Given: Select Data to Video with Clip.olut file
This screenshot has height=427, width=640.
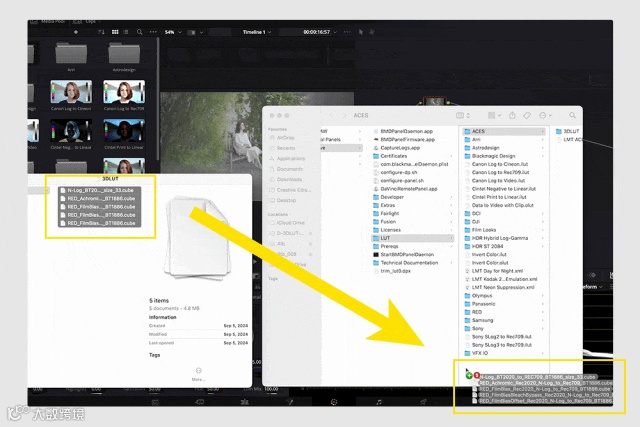Looking at the screenshot, I should click(499, 205).
